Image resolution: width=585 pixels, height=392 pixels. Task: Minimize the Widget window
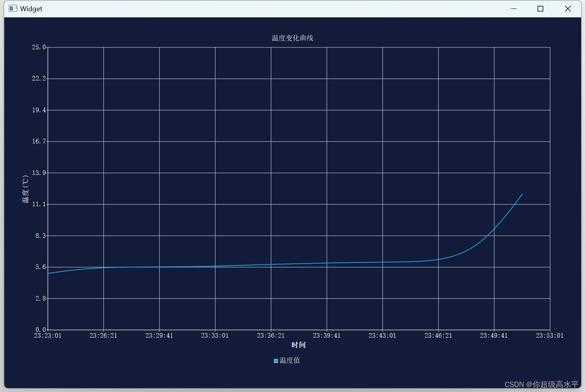(514, 8)
